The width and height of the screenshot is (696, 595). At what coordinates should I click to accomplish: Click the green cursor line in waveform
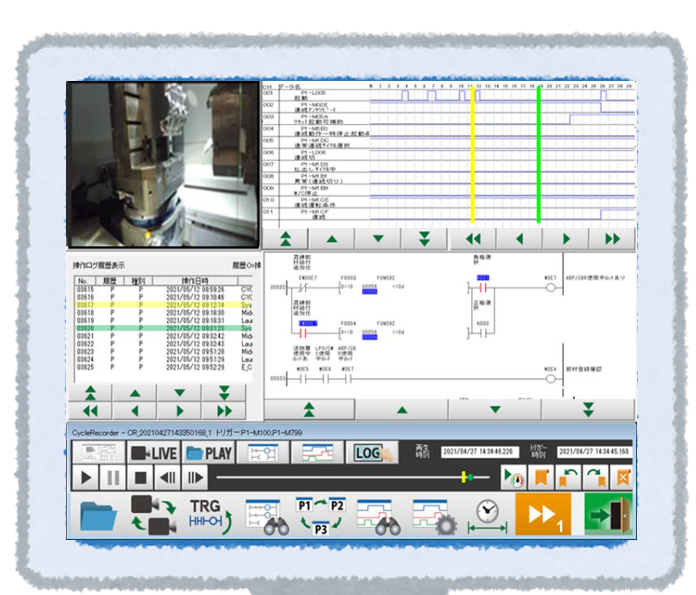[x=539, y=154]
